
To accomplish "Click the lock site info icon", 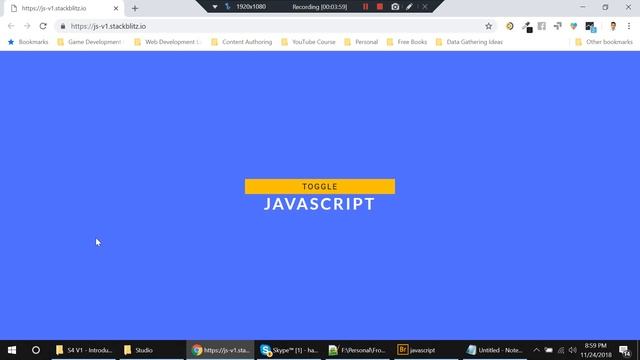I will (62, 26).
